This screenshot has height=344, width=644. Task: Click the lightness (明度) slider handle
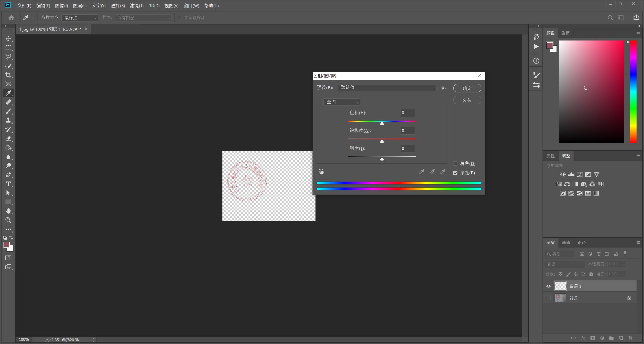tap(382, 159)
